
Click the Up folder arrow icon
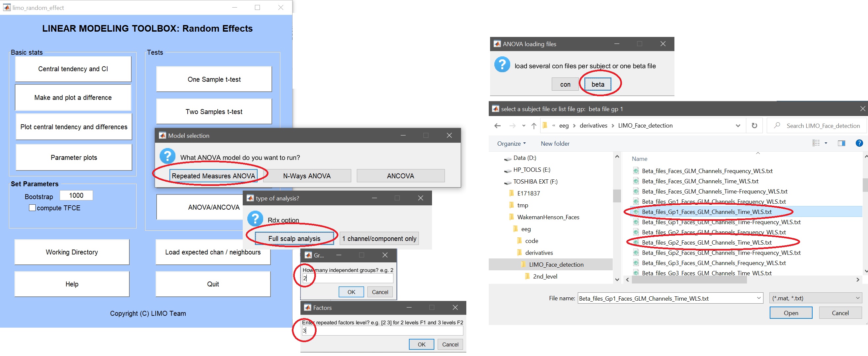coord(534,126)
